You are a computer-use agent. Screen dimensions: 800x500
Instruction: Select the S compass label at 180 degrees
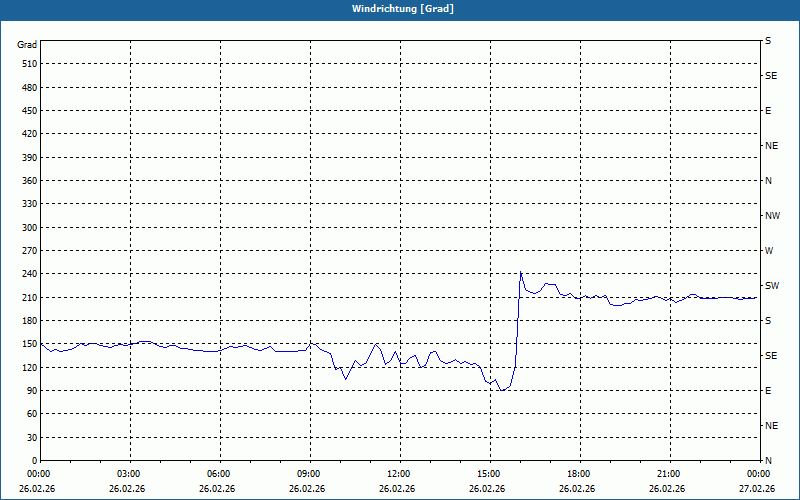pyautogui.click(x=768, y=321)
